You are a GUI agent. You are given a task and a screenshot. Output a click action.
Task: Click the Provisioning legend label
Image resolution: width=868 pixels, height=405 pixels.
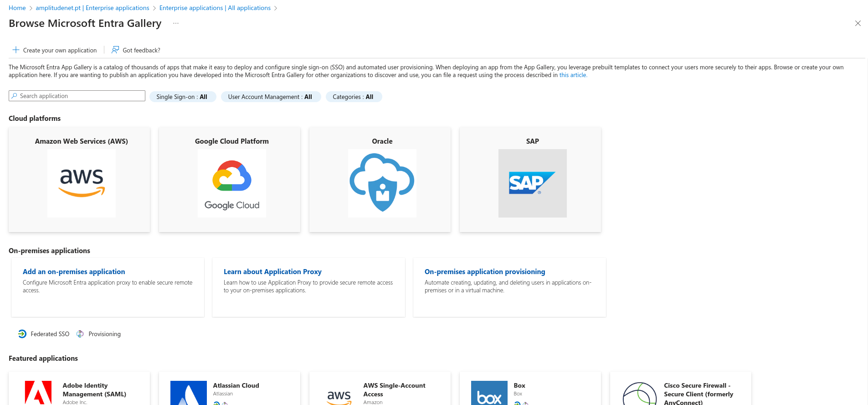click(x=105, y=334)
